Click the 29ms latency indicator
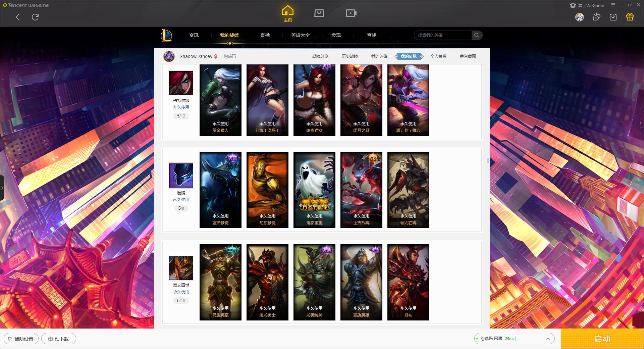Image resolution: width=644 pixels, height=349 pixels. [509, 339]
